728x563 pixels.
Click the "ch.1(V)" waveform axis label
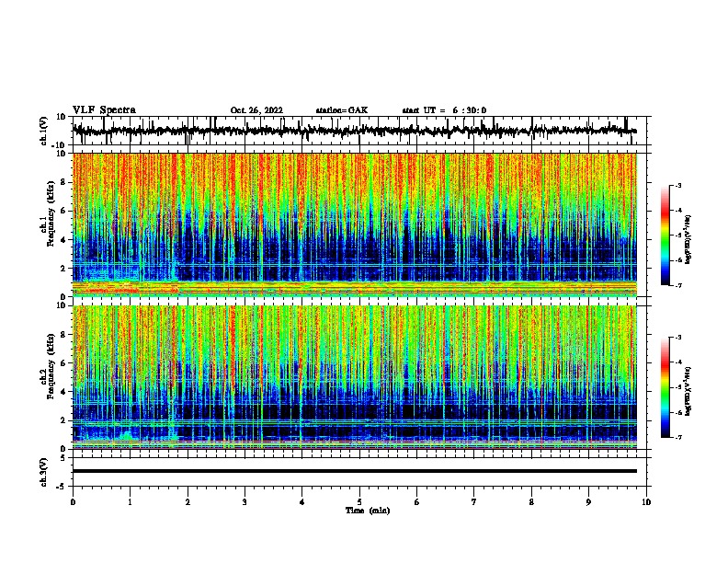pos(44,131)
